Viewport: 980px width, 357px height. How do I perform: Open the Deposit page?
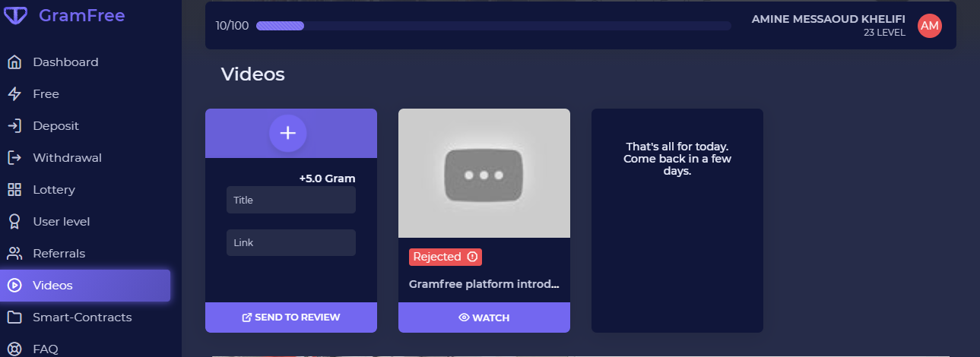[x=56, y=126]
